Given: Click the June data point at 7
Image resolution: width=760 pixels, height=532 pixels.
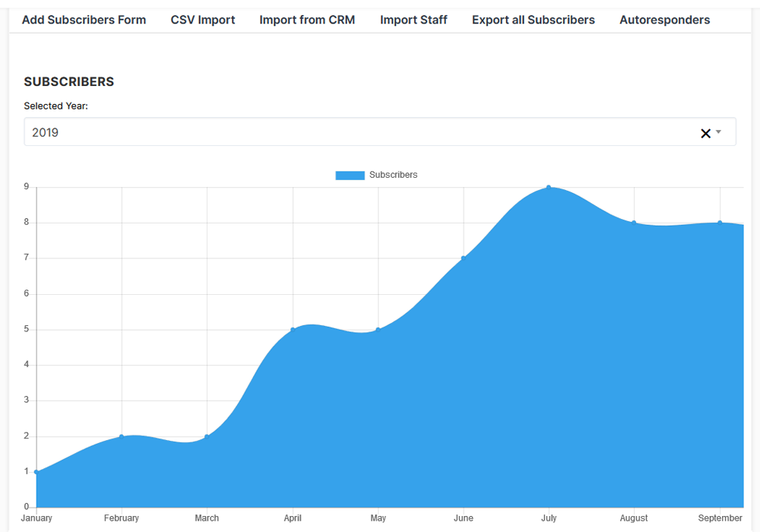Looking at the screenshot, I should (464, 258).
